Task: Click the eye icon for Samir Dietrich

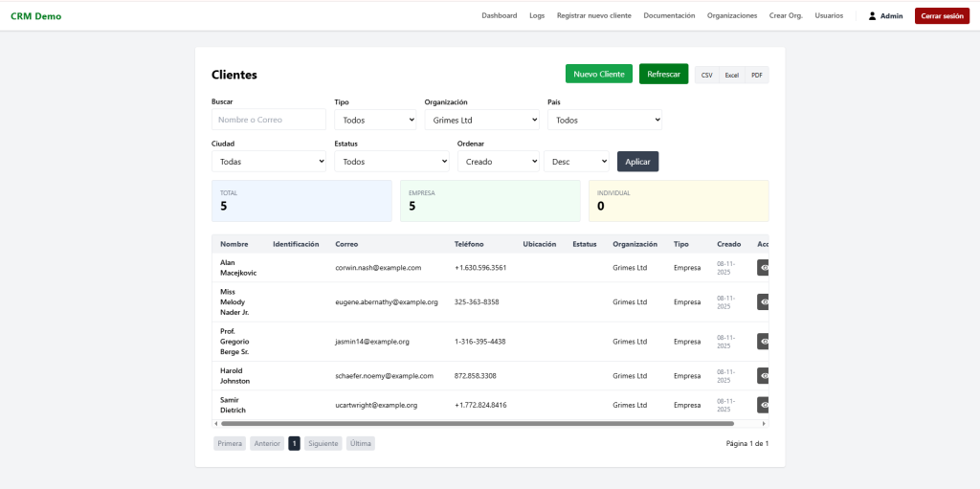Action: pos(764,405)
